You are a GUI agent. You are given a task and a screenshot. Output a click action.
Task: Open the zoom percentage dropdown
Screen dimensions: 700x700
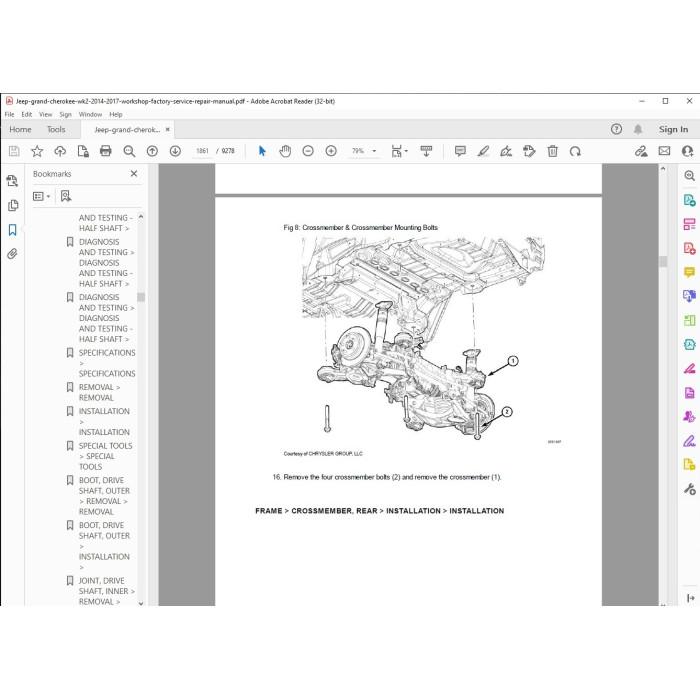tap(374, 151)
